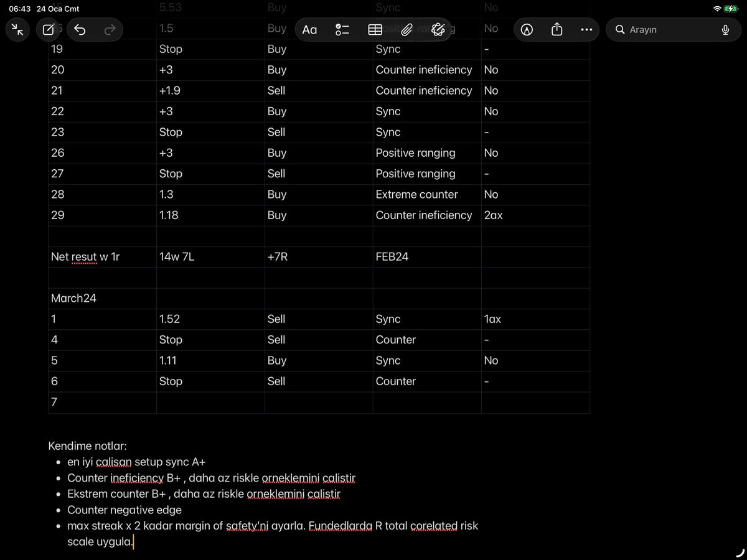The height and width of the screenshot is (560, 747).
Task: Select the Stop cell in row 19
Action: pos(210,49)
